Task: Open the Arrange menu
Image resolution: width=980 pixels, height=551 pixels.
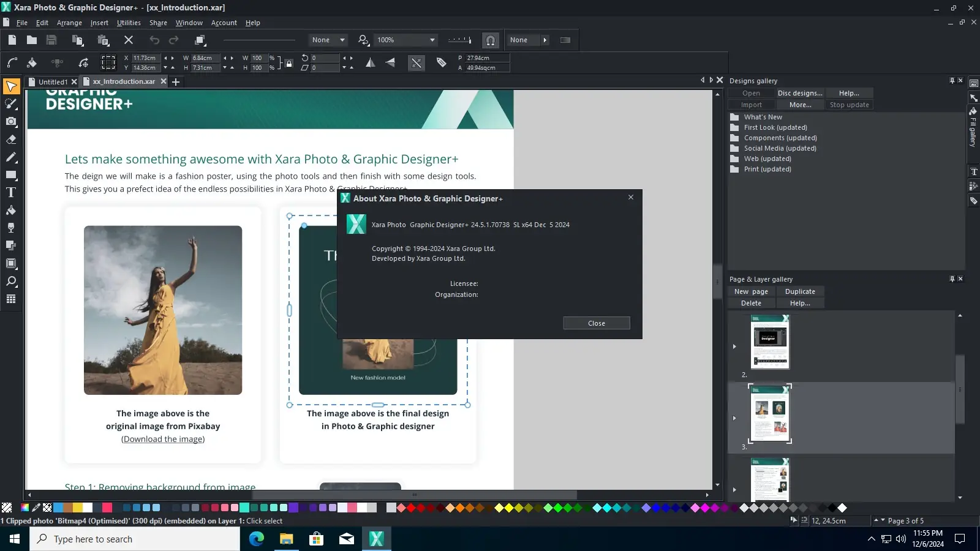Action: [69, 23]
